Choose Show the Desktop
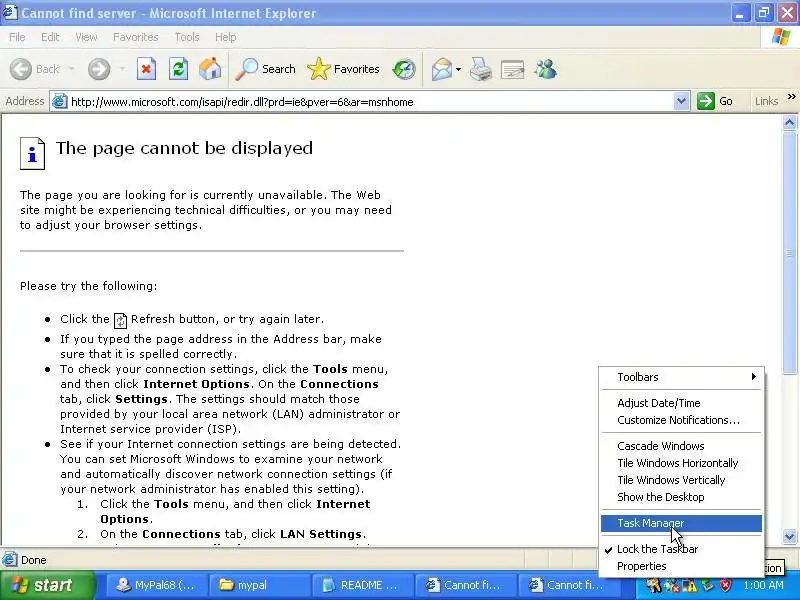This screenshot has height=600, width=800. click(x=682, y=497)
